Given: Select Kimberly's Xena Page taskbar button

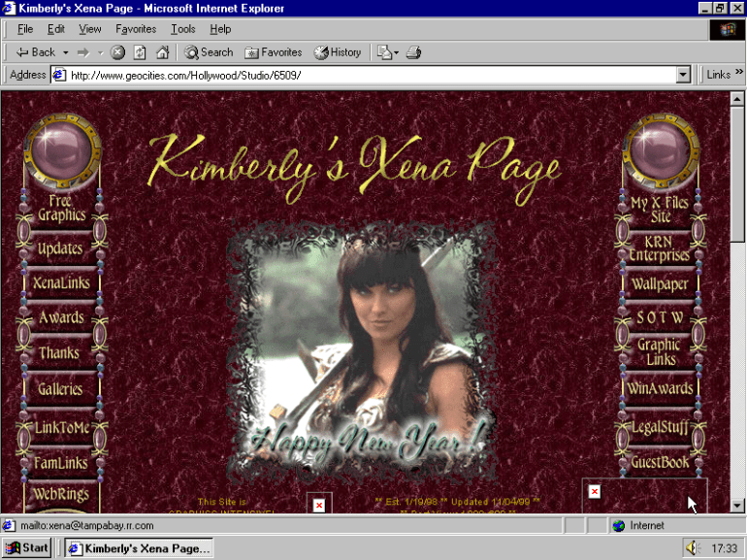Looking at the screenshot, I should click(139, 548).
